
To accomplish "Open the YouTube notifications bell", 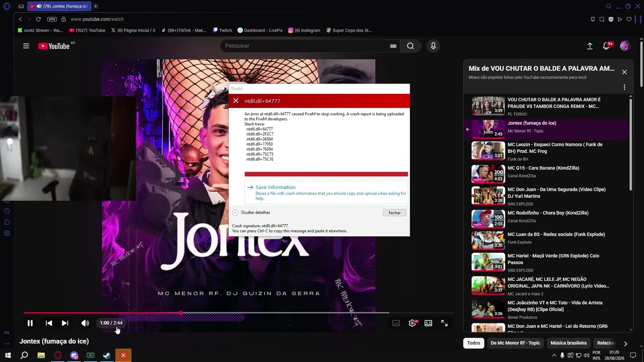I will (x=607, y=46).
